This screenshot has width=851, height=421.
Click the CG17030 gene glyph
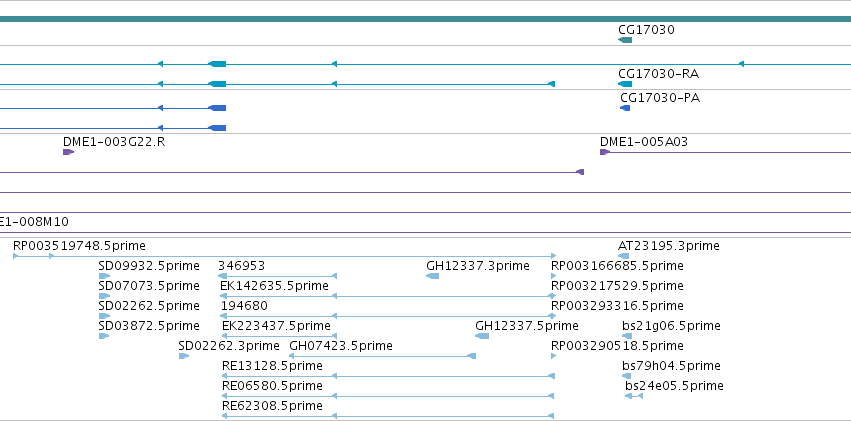click(625, 40)
